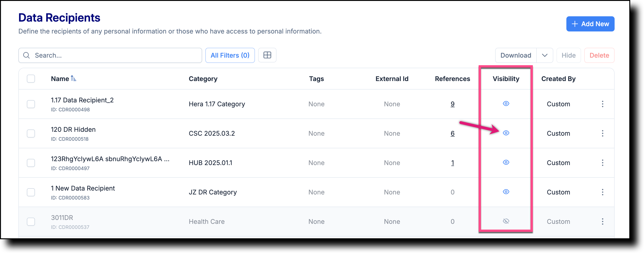Tick the select-all checkbox in the table header
This screenshot has height=253, width=644.
pyautogui.click(x=31, y=79)
